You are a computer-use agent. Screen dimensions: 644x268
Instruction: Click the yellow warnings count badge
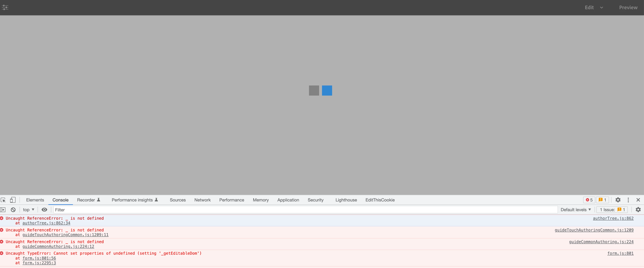coord(602,200)
